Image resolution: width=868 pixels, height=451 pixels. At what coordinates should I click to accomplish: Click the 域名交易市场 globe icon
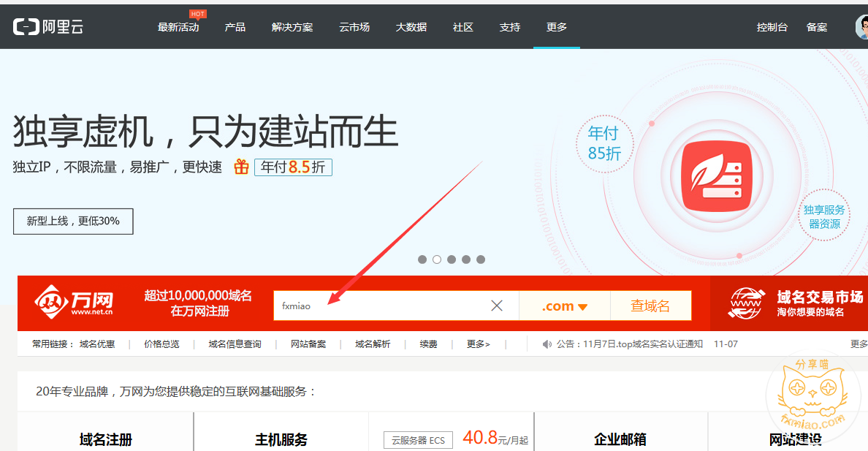click(747, 303)
